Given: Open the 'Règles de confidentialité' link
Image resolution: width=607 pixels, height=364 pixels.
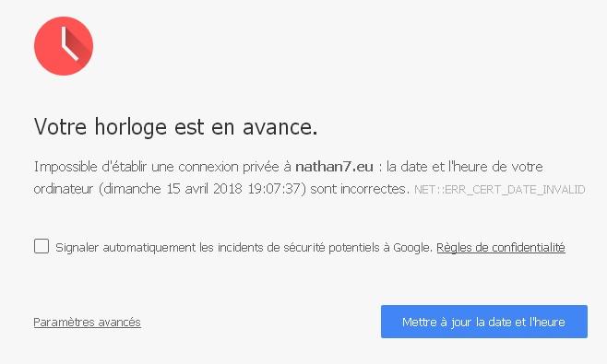Looking at the screenshot, I should [x=501, y=247].
